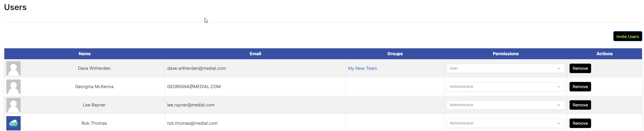The image size is (644, 131).
Task: Click the Name column header
Action: [85, 54]
